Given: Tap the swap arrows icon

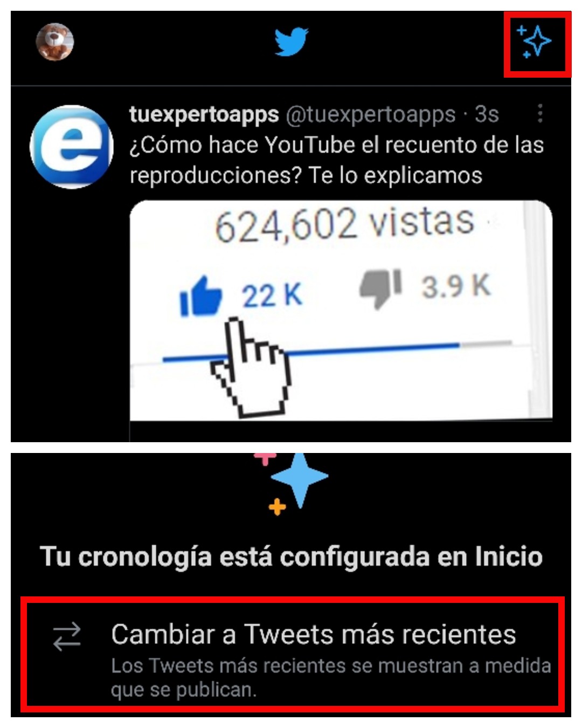Looking at the screenshot, I should tap(67, 636).
